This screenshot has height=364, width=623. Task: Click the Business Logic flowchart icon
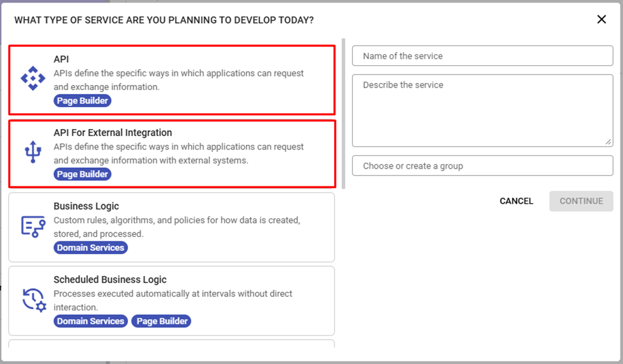click(x=33, y=226)
